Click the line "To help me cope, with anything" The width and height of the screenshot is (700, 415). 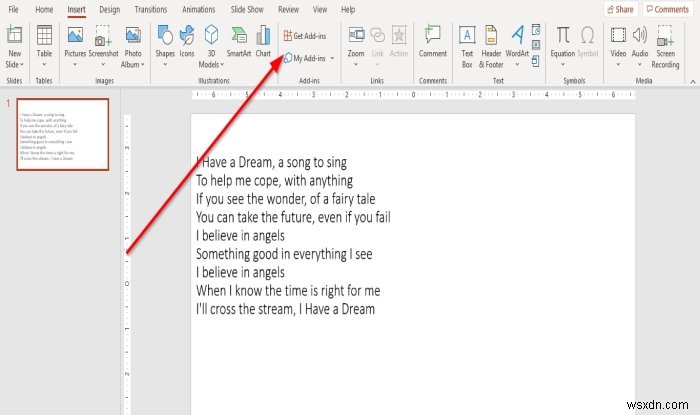point(274,181)
